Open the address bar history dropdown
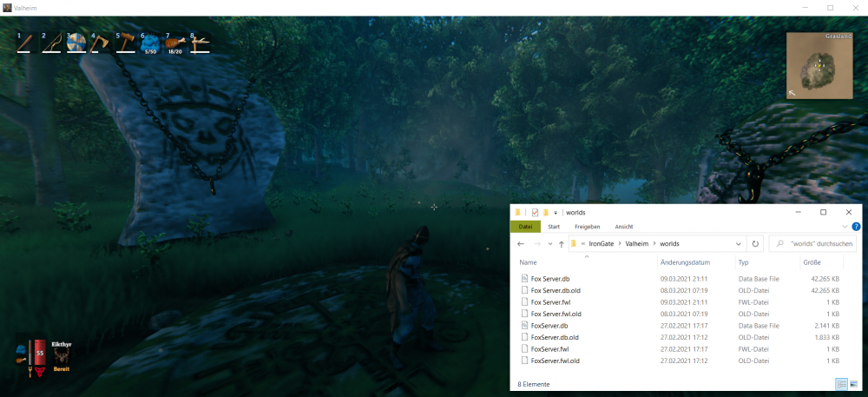The width and height of the screenshot is (868, 397). 739,243
